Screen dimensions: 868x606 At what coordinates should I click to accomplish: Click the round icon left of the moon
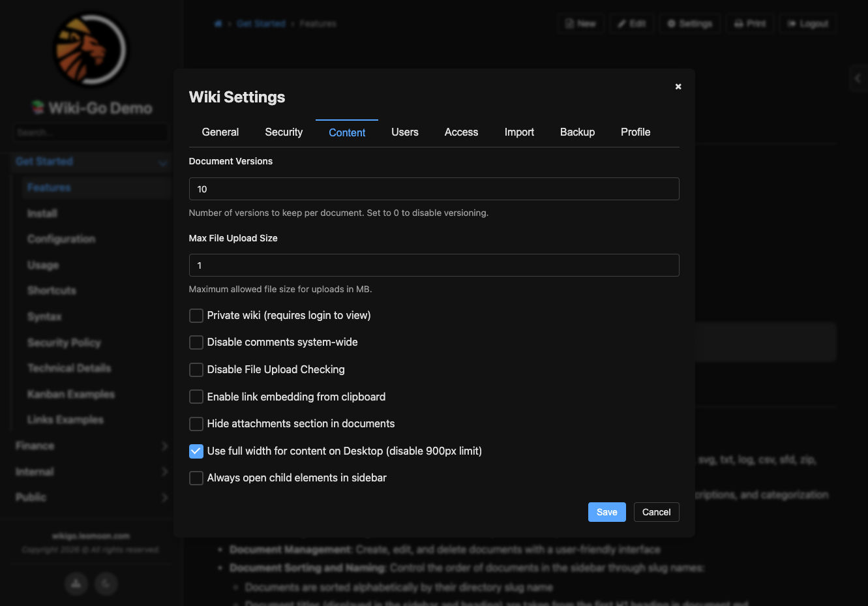pyautogui.click(x=76, y=583)
